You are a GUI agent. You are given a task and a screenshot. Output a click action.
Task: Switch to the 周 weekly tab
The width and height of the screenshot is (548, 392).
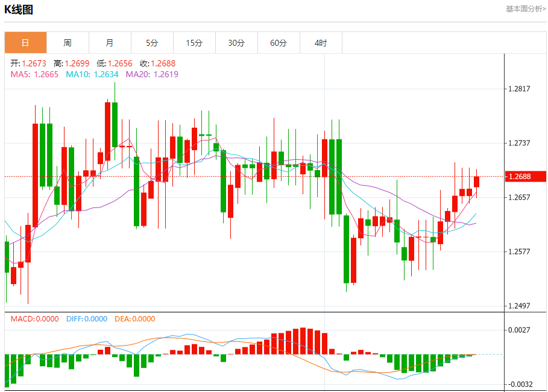[x=68, y=43]
